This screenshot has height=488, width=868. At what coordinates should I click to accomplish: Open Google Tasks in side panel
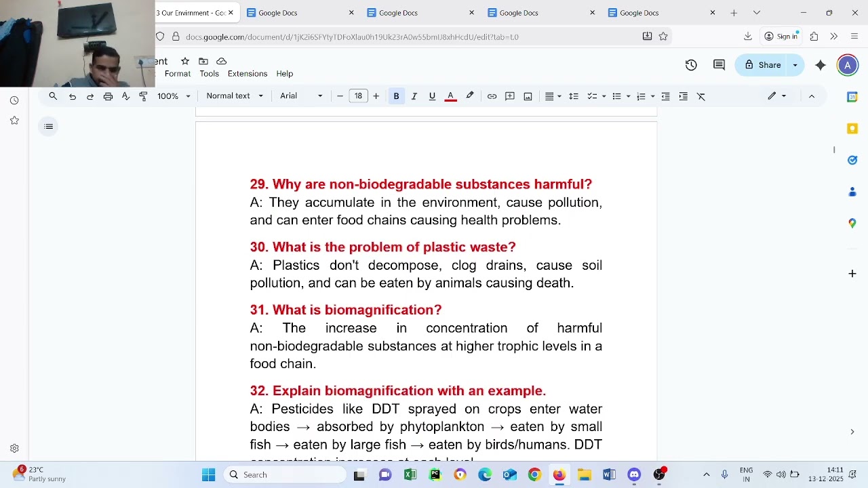tap(852, 160)
